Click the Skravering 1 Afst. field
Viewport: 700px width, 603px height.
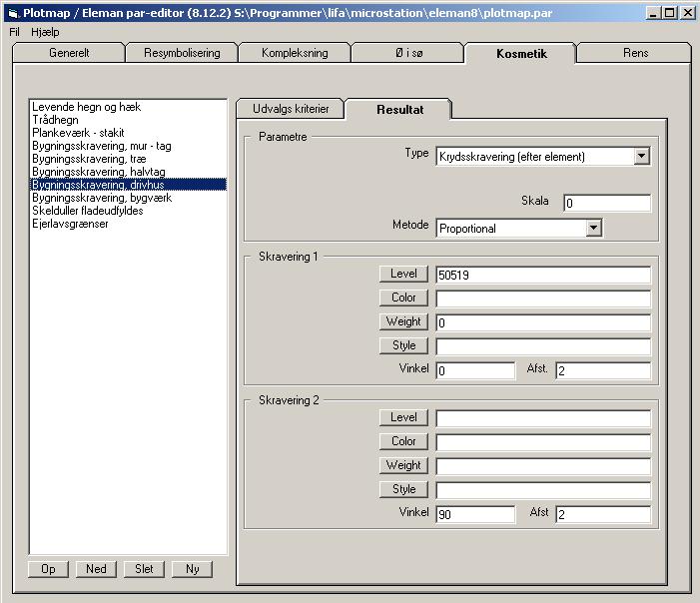(603, 370)
